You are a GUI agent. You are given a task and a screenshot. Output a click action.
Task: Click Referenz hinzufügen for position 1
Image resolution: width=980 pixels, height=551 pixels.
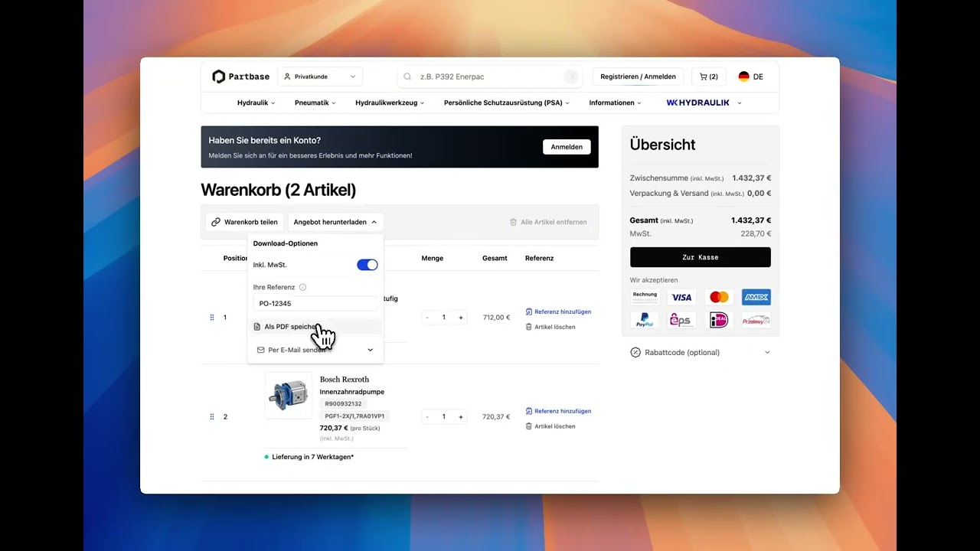coord(558,311)
